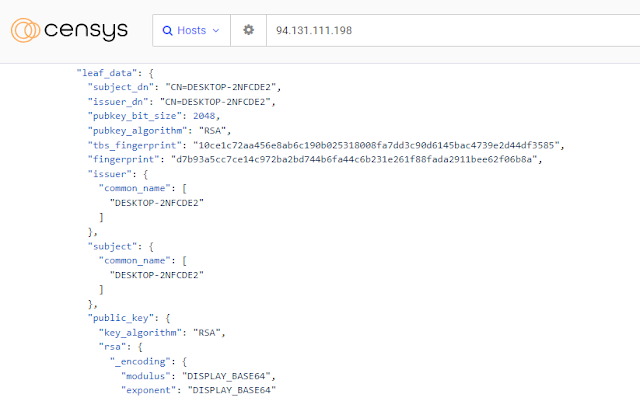Open search settings gear icon
Screen dimensions: 640x401
coord(249,30)
